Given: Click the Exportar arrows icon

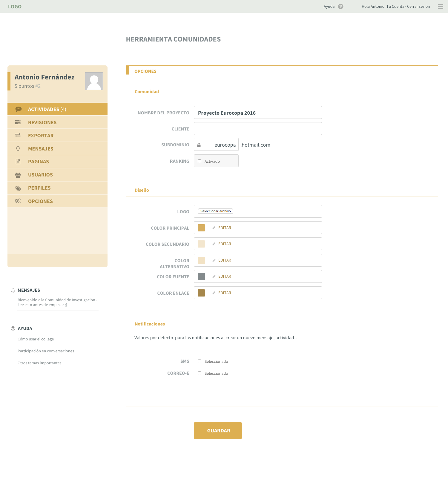Looking at the screenshot, I should coord(18,136).
